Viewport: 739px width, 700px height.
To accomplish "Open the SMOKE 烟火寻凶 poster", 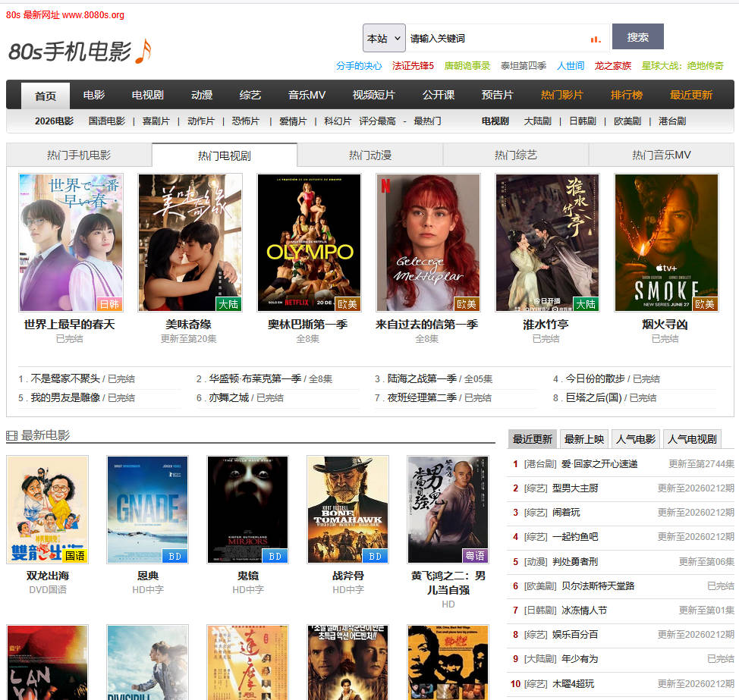I will coord(666,243).
